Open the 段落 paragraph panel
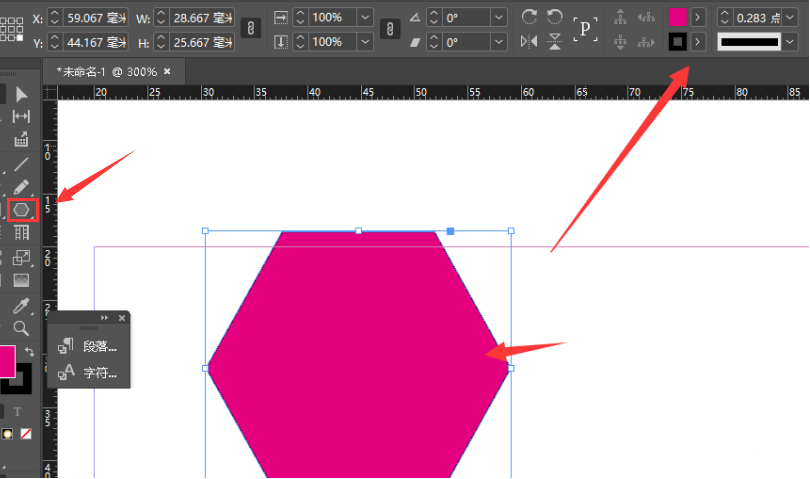 pos(88,346)
